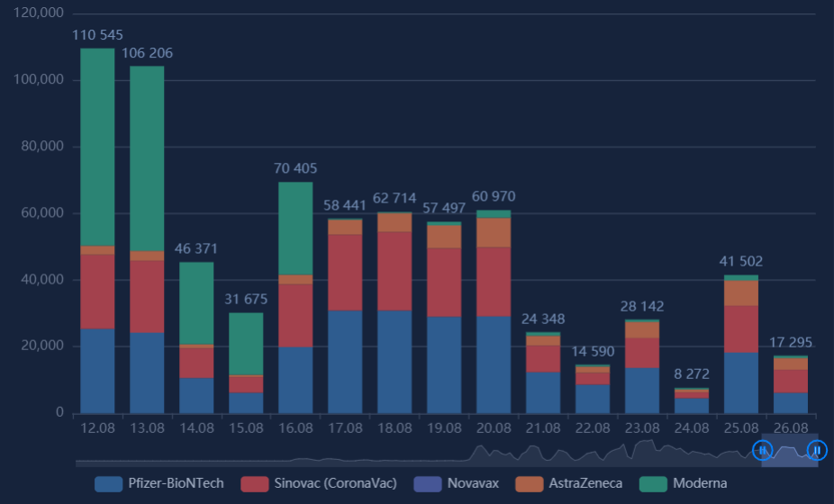
Task: Select the Pfizer segment of the 25.08 bar
Action: 741,382
